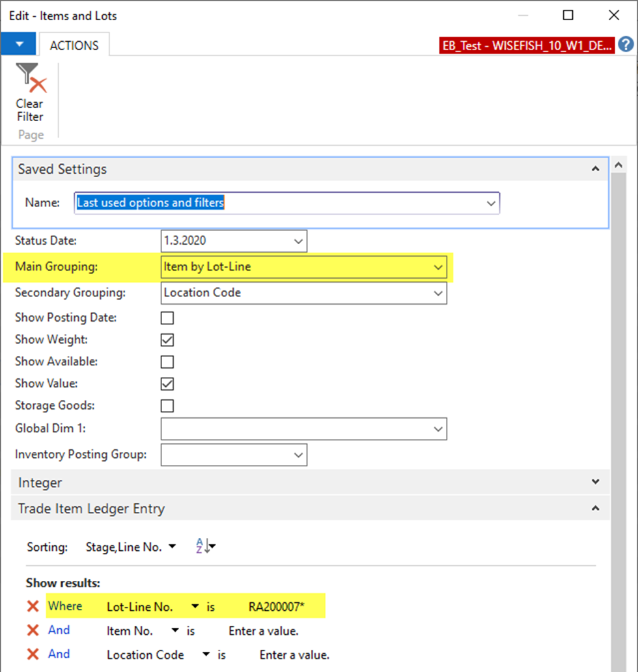This screenshot has width=638, height=672.
Task: Enable the Show Posting Date checkbox
Action: click(167, 318)
